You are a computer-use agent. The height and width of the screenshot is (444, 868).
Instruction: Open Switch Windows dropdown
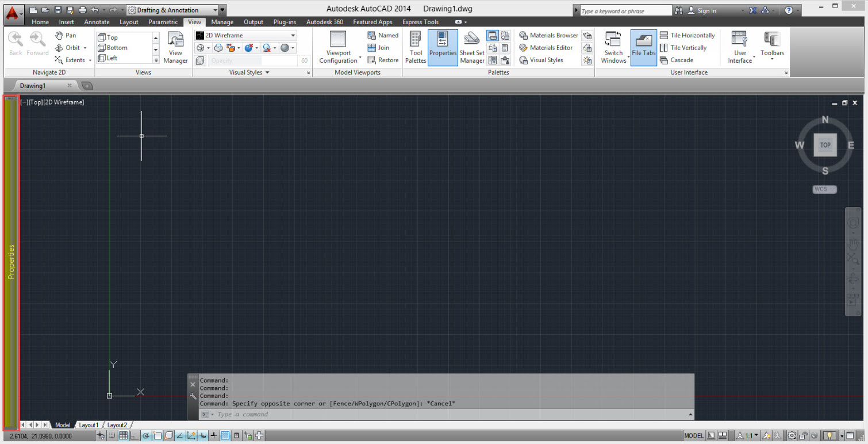pyautogui.click(x=614, y=47)
